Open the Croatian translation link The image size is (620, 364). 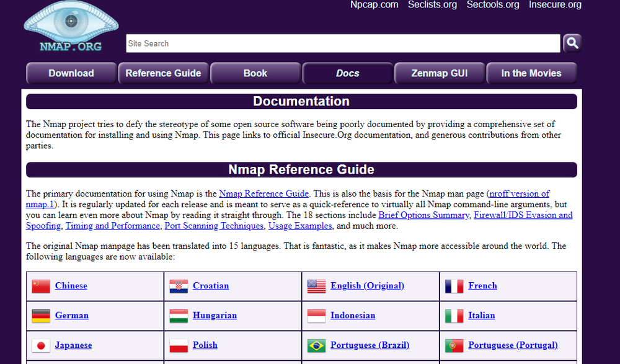(211, 286)
